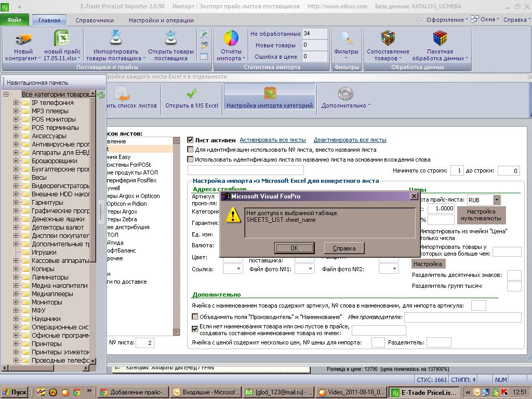Click the № листа field
The image size is (532, 399).
[145, 343]
